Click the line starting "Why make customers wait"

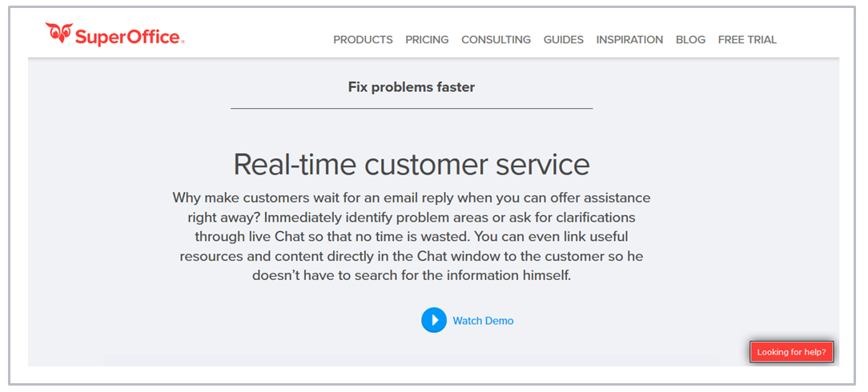tap(411, 197)
